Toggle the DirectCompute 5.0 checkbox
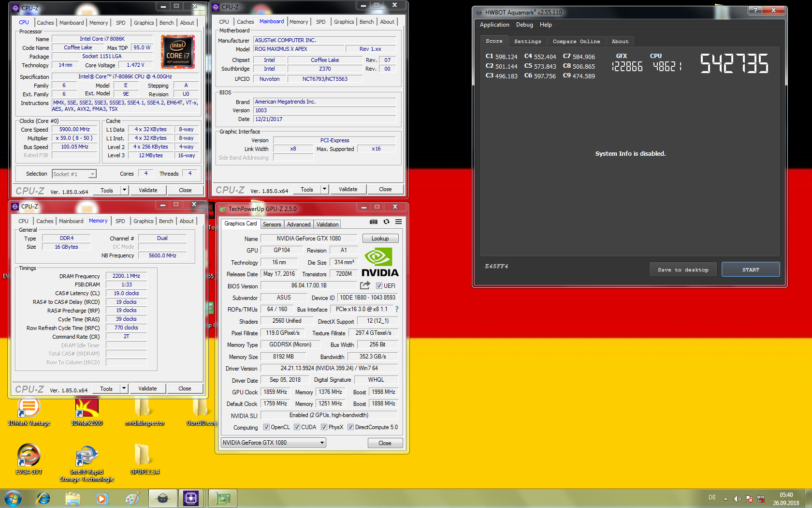 tap(350, 427)
